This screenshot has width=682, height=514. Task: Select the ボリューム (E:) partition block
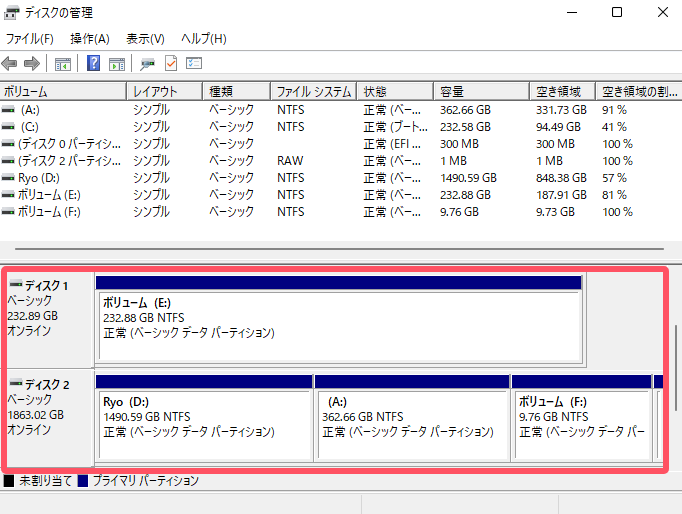tap(339, 319)
